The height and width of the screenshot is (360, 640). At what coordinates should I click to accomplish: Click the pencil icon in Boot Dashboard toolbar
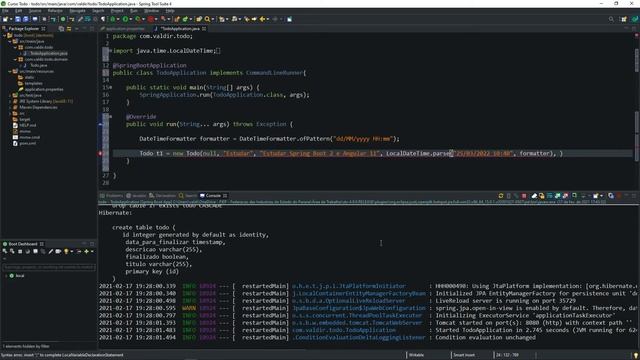(x=51, y=251)
